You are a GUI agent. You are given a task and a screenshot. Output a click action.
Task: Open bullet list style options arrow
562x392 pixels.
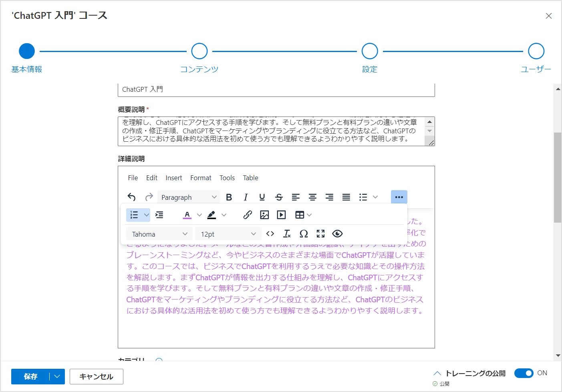pyautogui.click(x=375, y=197)
